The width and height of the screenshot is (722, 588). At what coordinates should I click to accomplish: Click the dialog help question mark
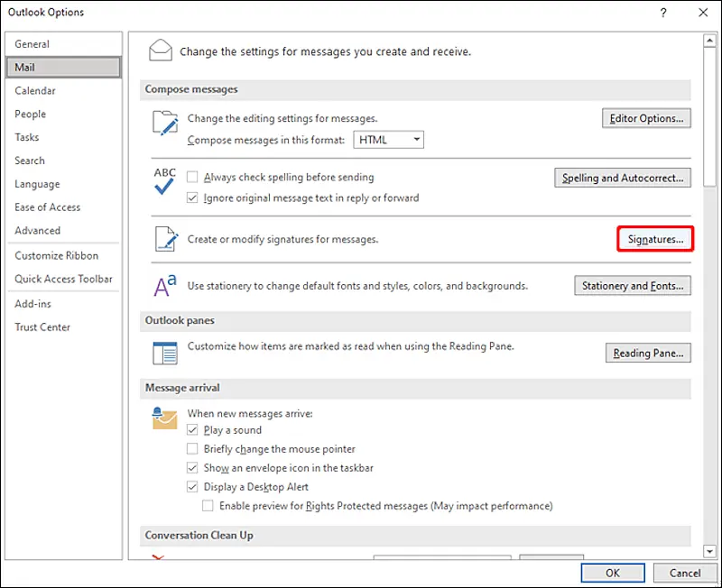664,12
